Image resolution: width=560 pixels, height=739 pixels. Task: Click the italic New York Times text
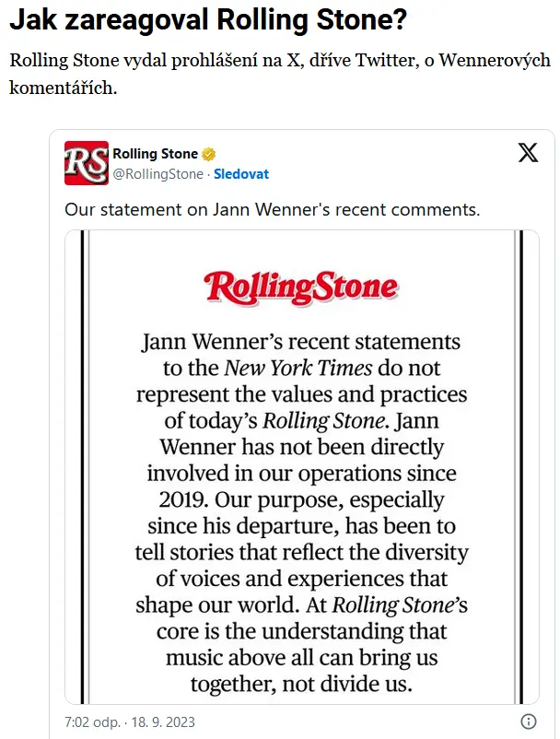(298, 368)
